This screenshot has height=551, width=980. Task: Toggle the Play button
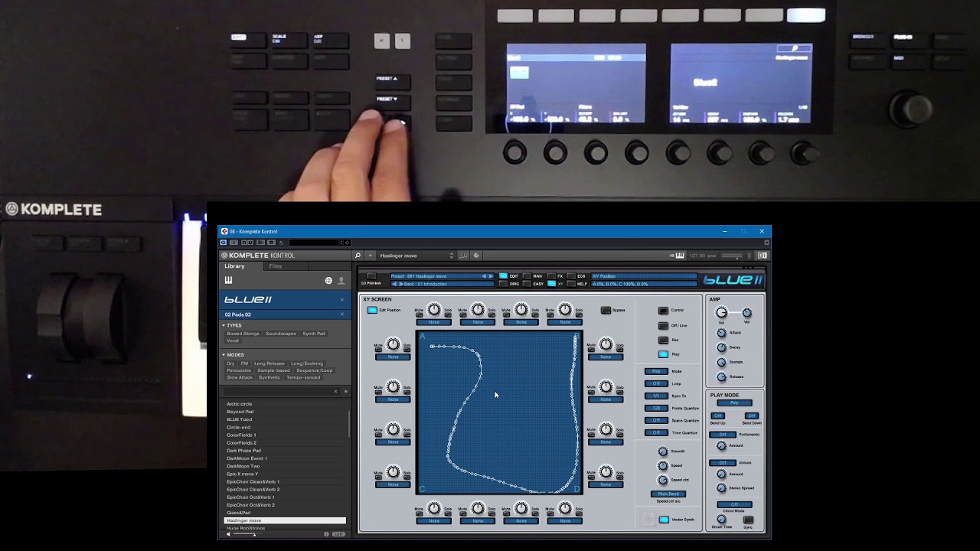[663, 354]
